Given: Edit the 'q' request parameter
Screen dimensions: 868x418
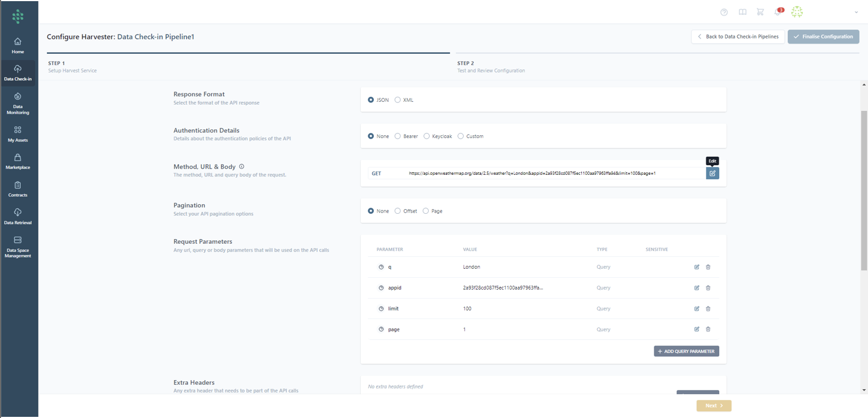Looking at the screenshot, I should 697,267.
